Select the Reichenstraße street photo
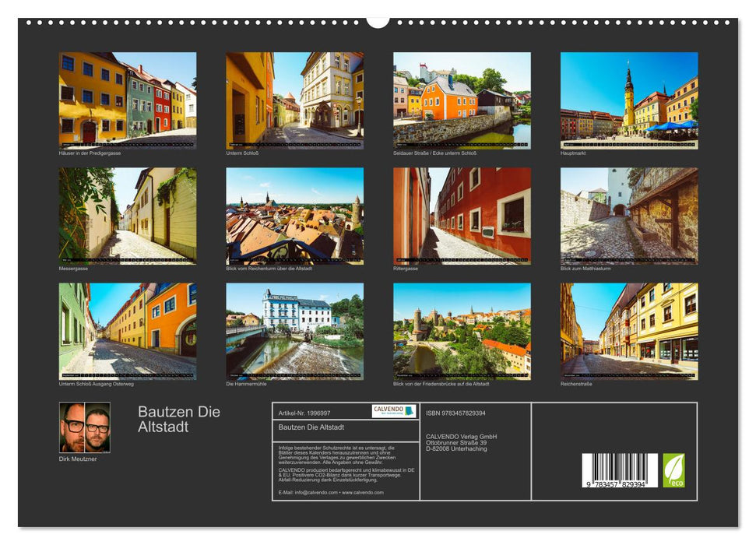Viewport: 756px width, 545px height. tap(628, 331)
